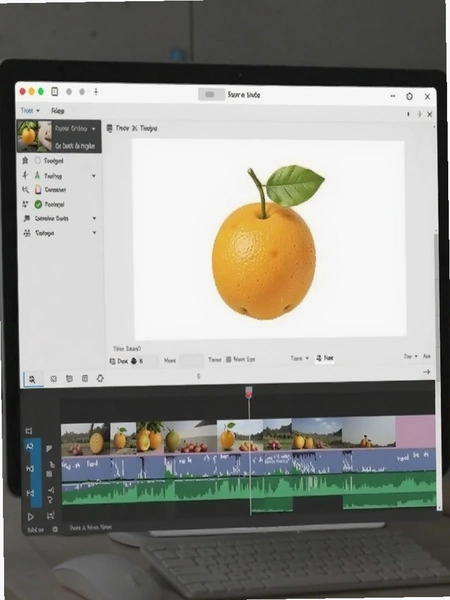Viewport: 450px width, 600px height.
Task: Select the magnifier tool above the timeline
Action: 32,379
